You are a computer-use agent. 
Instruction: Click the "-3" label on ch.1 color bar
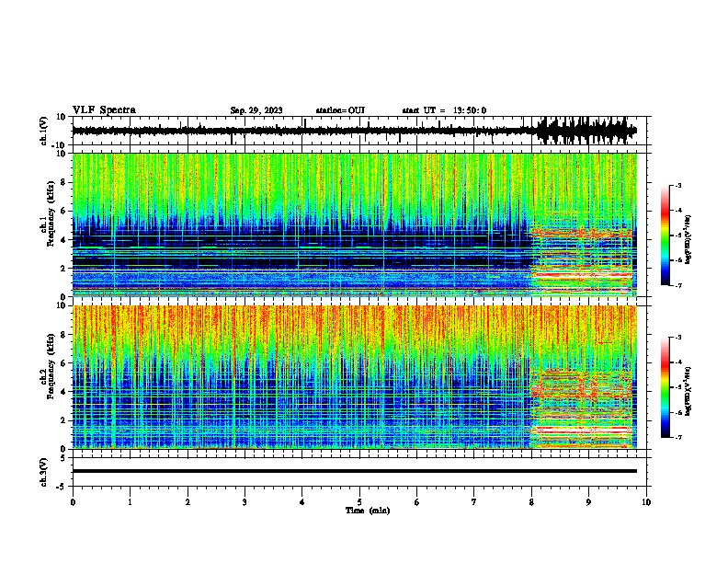click(678, 185)
